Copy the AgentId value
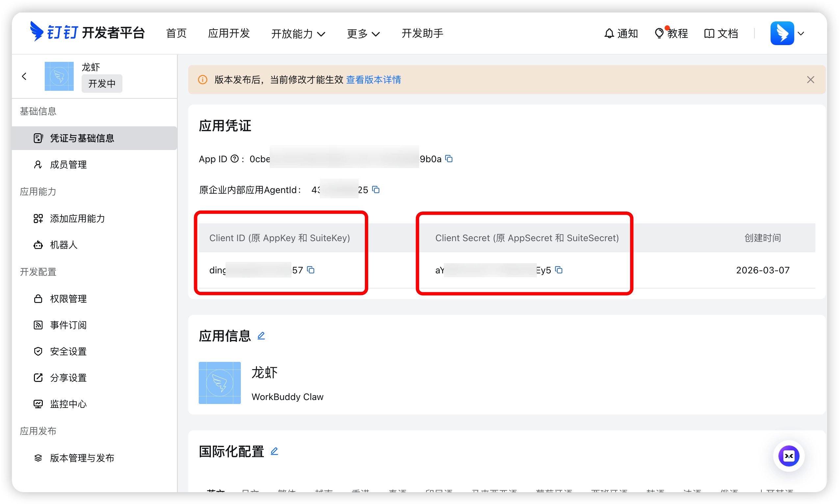 (x=376, y=189)
